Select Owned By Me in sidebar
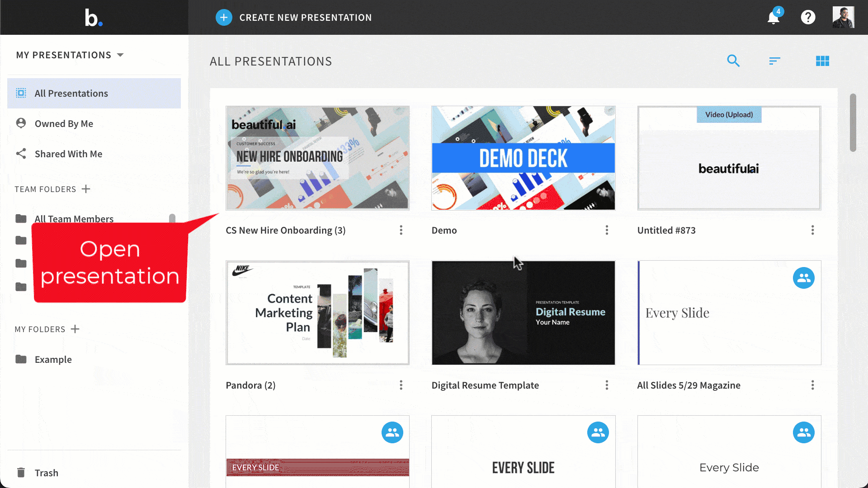This screenshot has width=868, height=488. click(x=94, y=123)
